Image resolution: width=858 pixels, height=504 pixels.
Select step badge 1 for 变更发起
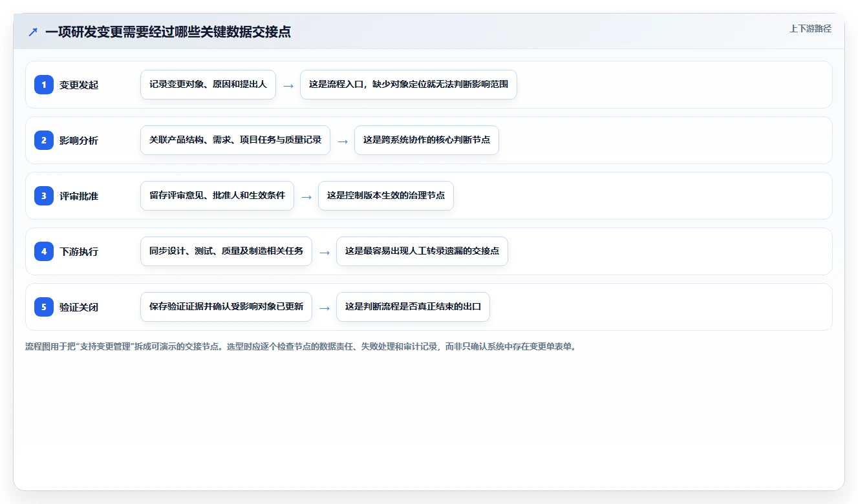point(44,84)
